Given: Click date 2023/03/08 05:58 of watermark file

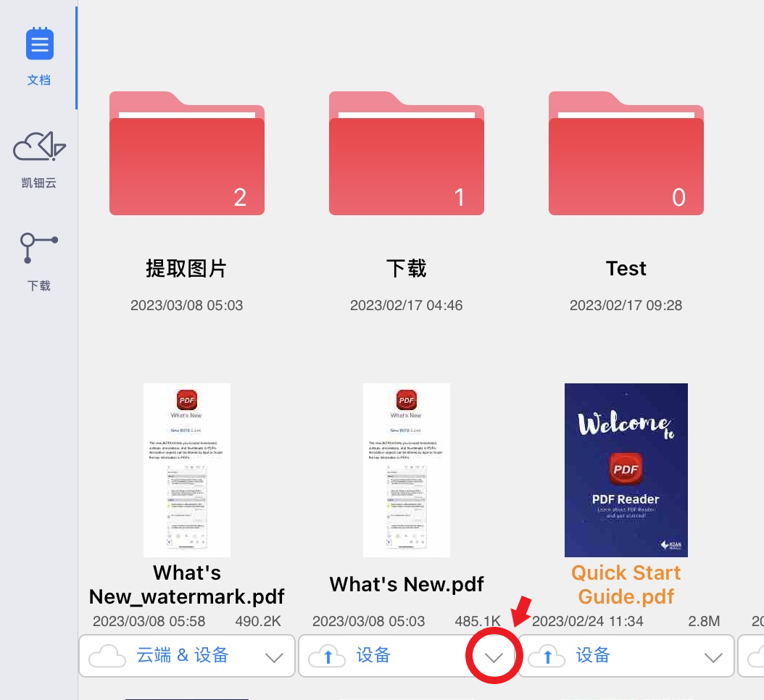Looking at the screenshot, I should 149,621.
